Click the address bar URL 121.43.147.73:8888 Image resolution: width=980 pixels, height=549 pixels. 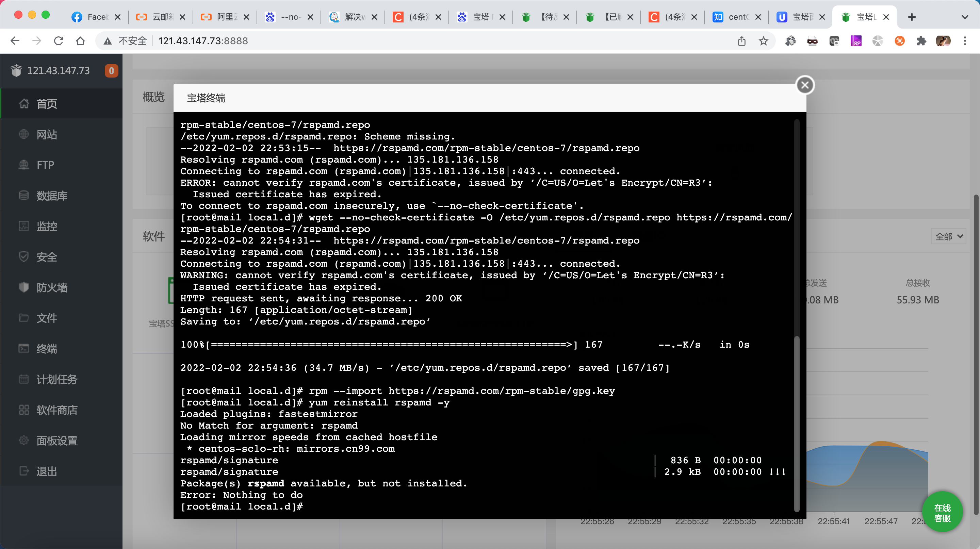203,41
